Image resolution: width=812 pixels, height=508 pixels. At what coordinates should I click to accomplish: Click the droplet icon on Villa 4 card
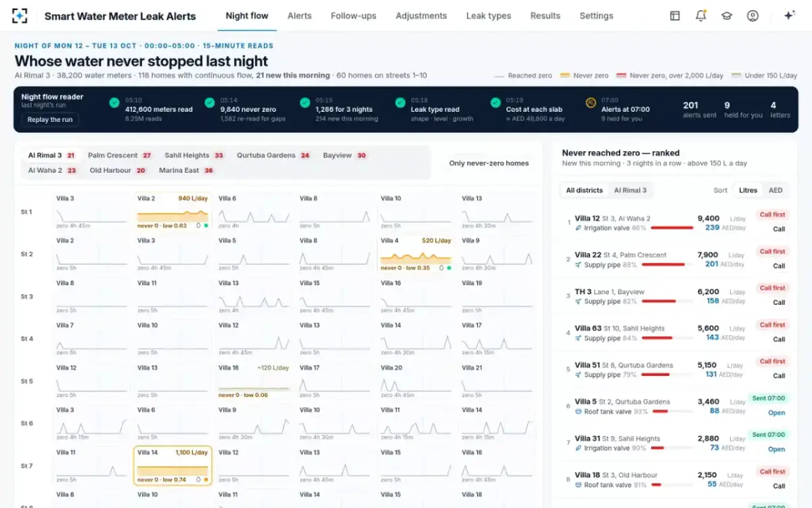pyautogui.click(x=442, y=268)
